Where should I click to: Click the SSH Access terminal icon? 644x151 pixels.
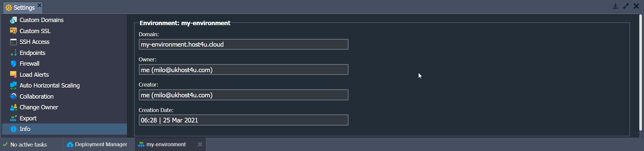pos(13,42)
